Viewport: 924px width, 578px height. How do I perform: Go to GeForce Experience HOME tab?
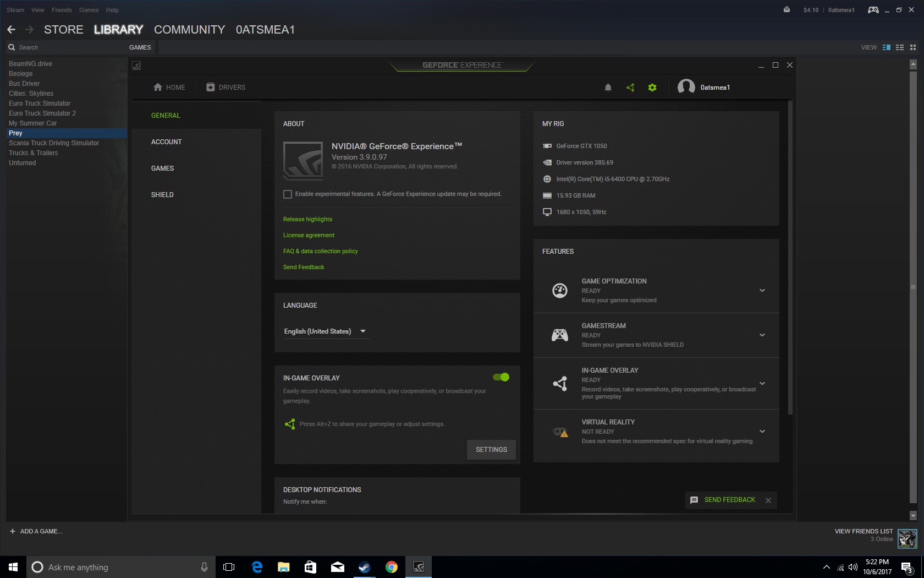(169, 88)
